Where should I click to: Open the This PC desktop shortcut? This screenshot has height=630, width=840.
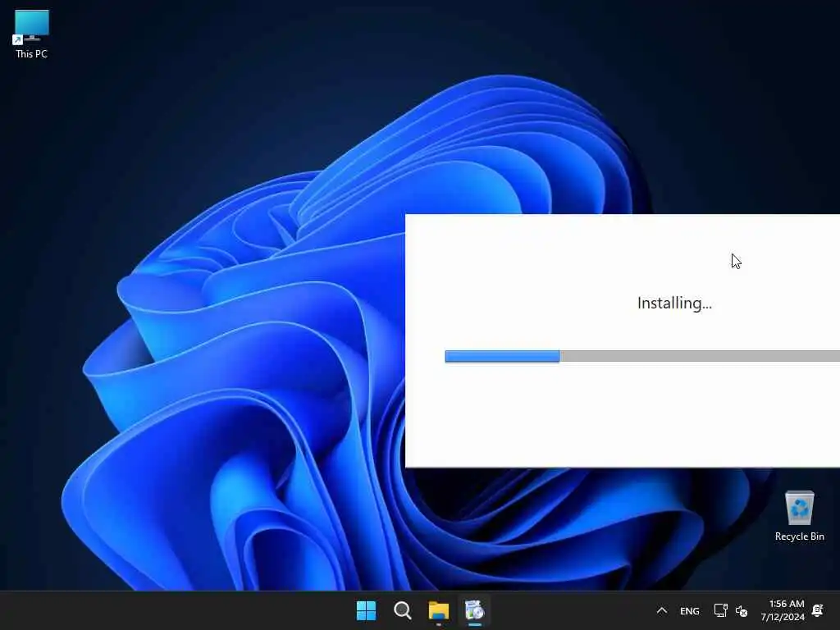(x=32, y=34)
